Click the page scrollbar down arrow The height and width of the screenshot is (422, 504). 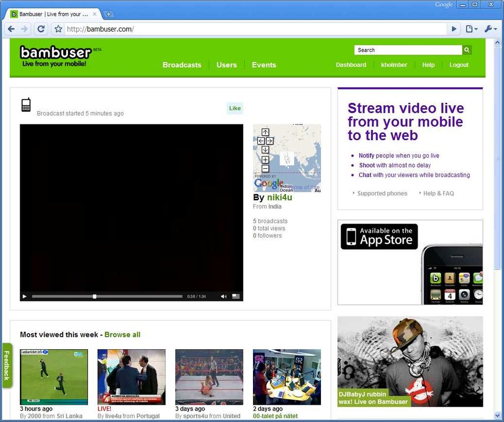(497, 415)
